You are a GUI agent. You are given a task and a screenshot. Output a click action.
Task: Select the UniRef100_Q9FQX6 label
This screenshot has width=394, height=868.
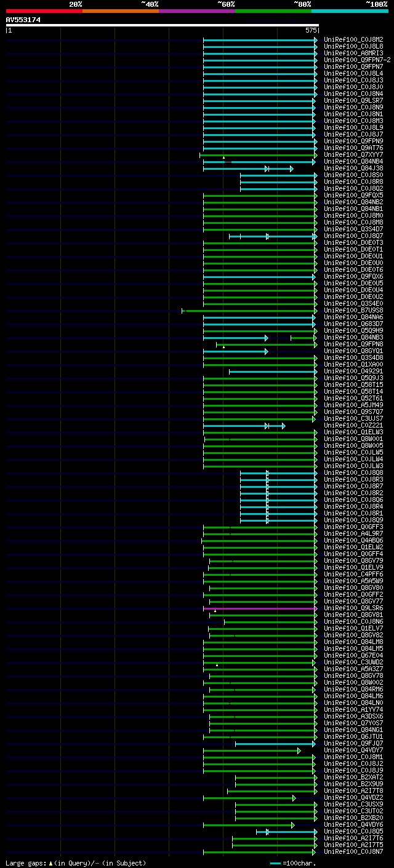point(353,277)
